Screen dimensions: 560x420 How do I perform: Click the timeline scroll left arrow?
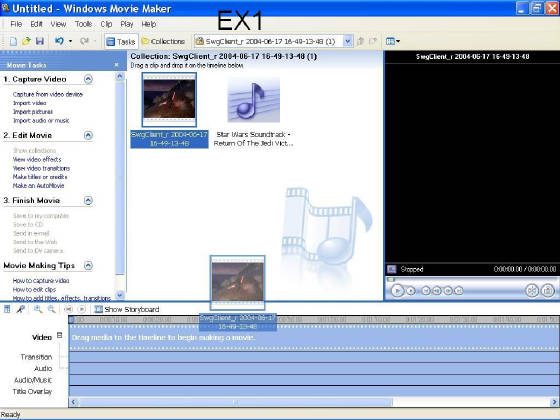pos(73,402)
